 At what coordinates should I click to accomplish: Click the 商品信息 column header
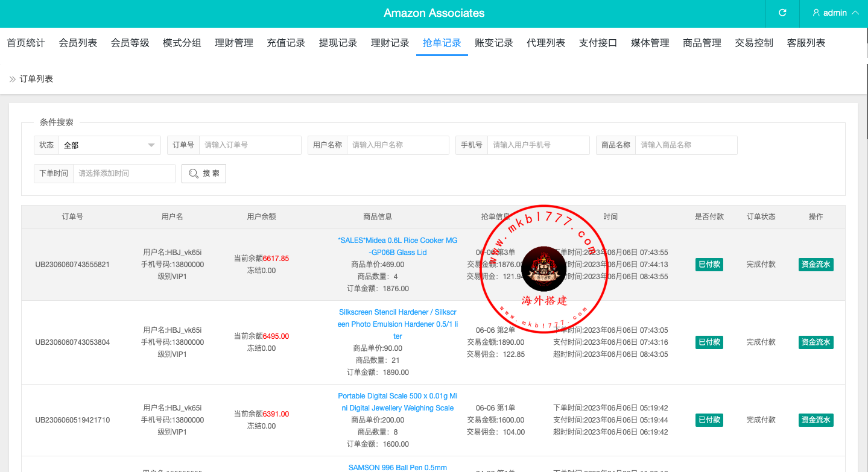pos(378,216)
